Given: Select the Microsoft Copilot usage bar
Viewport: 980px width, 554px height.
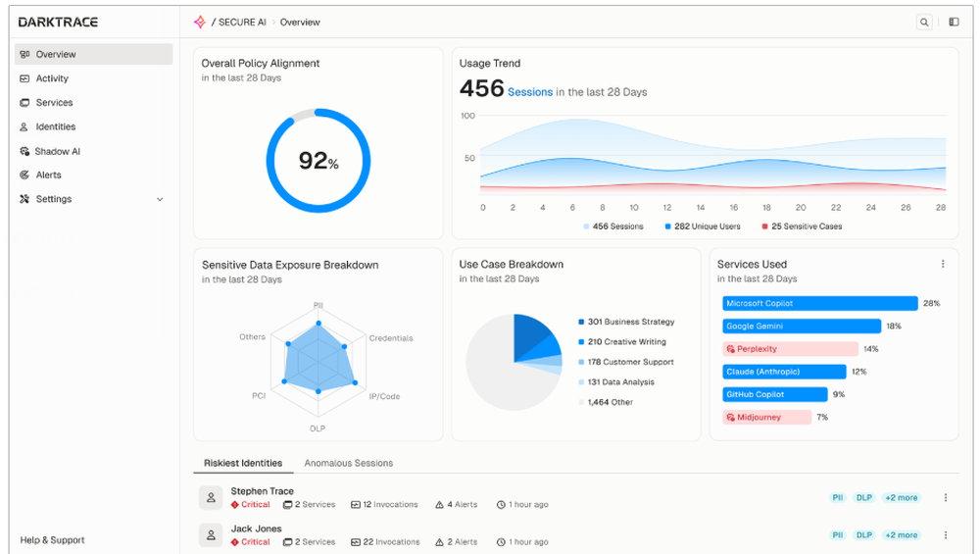Looking at the screenshot, I should click(x=820, y=303).
